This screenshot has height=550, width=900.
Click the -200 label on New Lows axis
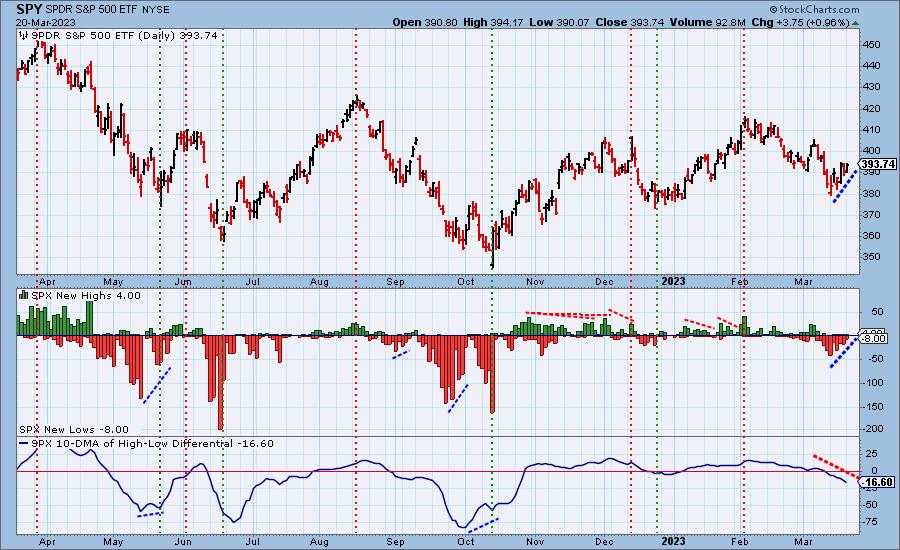coord(872,428)
